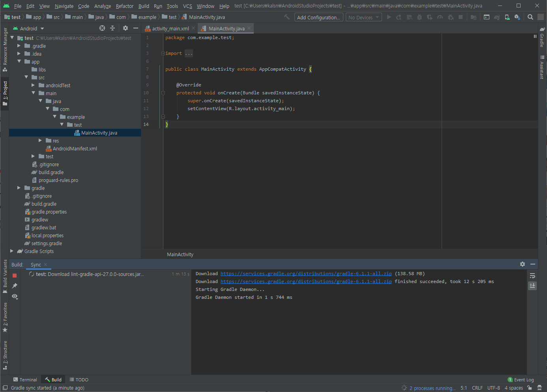
Task: Stop the running Gradle sync
Action: tap(15, 276)
